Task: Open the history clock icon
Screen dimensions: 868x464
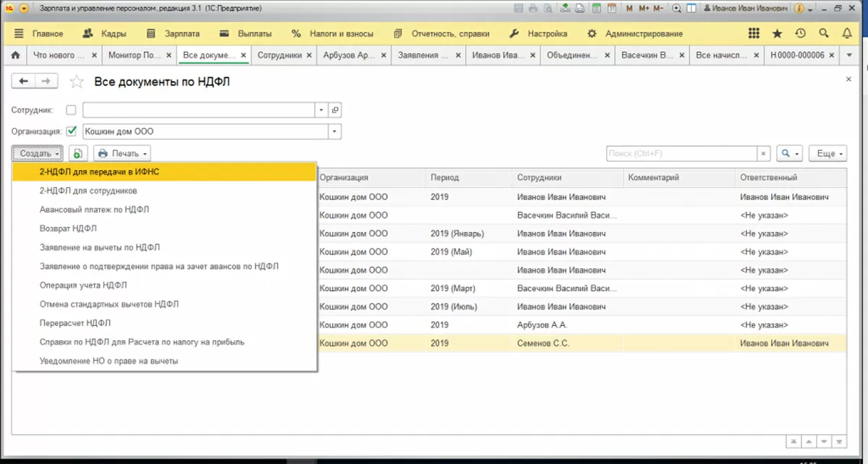Action: click(800, 34)
